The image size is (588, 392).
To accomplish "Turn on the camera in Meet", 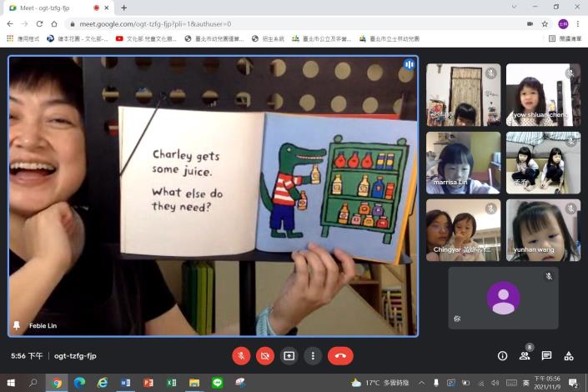I will [265, 355].
